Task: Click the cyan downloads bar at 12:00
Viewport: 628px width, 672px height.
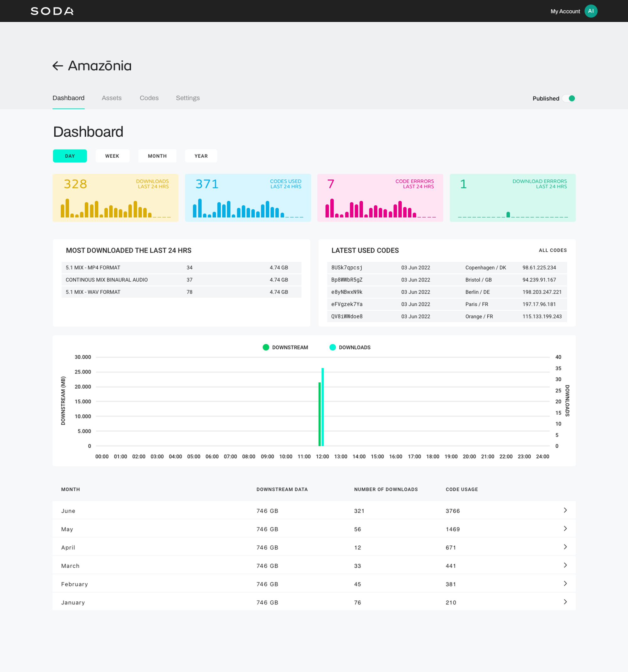Action: (x=322, y=407)
